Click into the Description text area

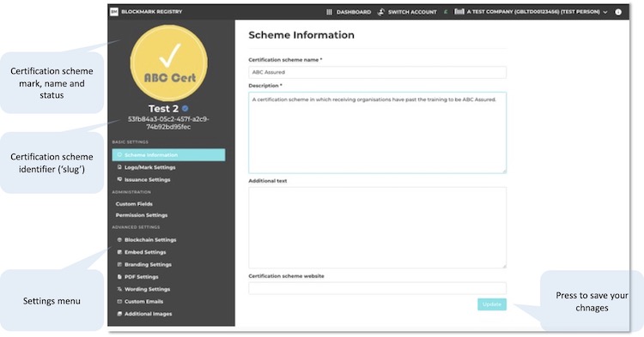coord(377,132)
